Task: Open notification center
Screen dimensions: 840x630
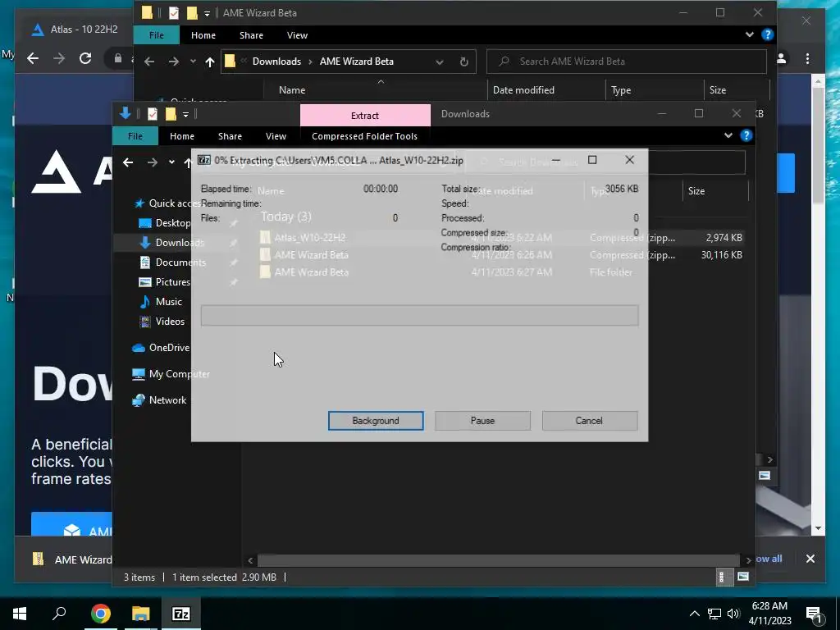Action: tap(814, 614)
